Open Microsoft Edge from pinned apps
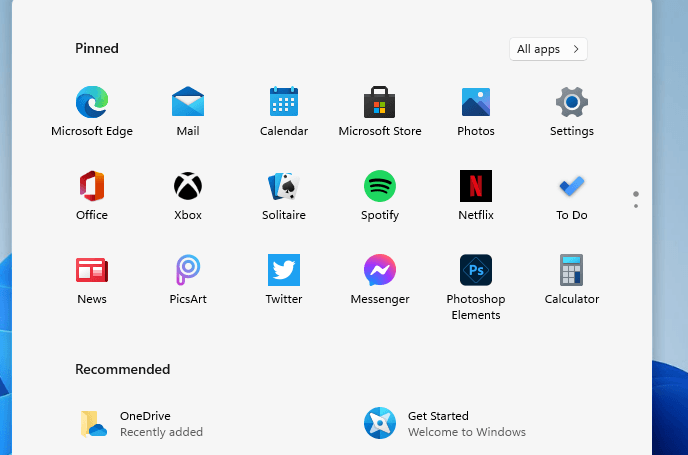688x455 pixels. coord(92,111)
